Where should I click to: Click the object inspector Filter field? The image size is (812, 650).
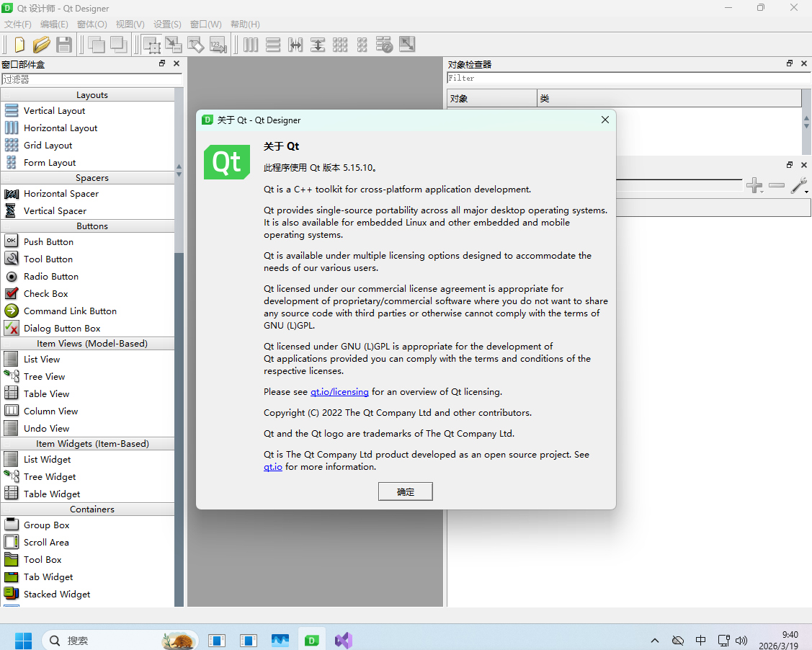(629, 78)
